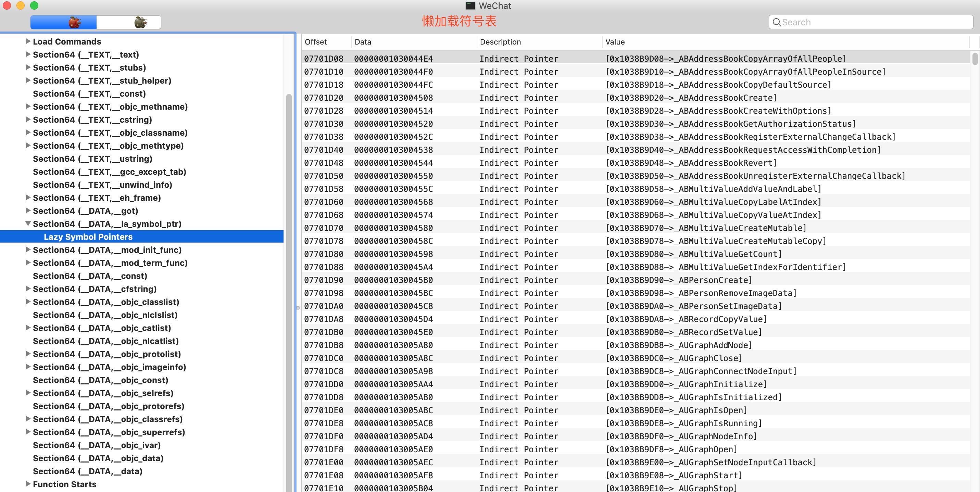Select the red apple view segment

coord(64,22)
